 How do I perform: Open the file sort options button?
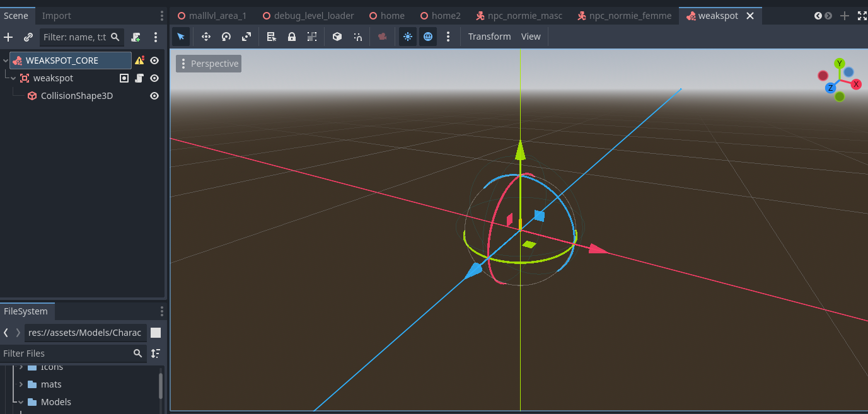pyautogui.click(x=156, y=354)
